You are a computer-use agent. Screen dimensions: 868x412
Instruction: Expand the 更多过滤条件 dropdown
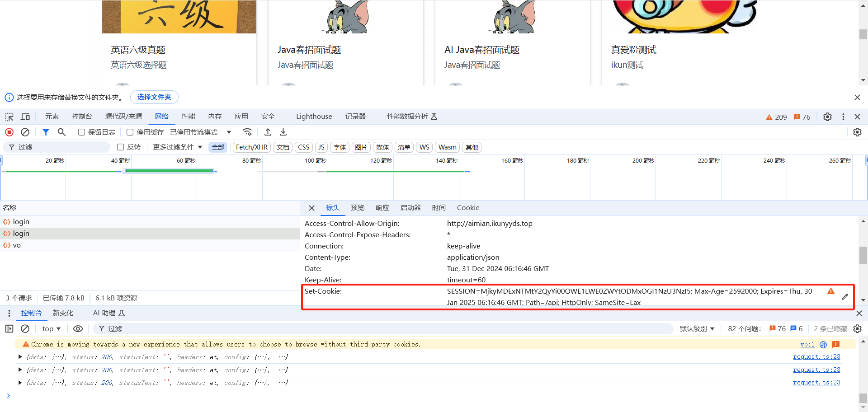(177, 147)
